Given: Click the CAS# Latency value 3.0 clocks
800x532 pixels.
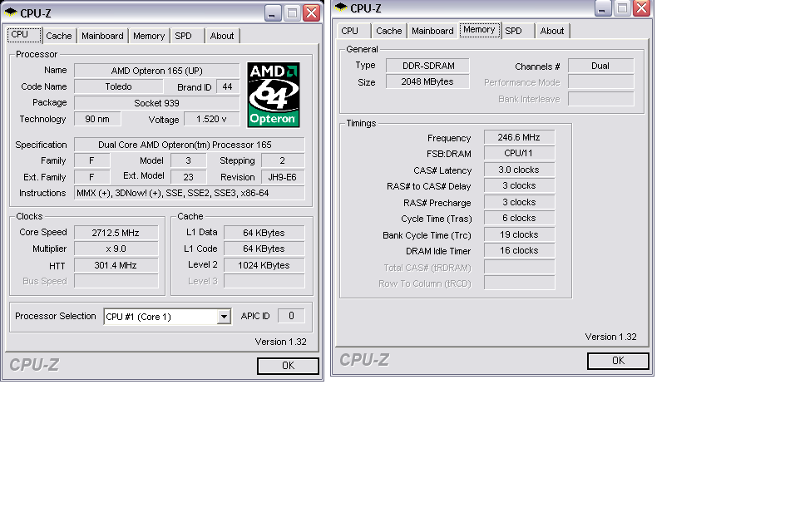Looking at the screenshot, I should coord(519,170).
